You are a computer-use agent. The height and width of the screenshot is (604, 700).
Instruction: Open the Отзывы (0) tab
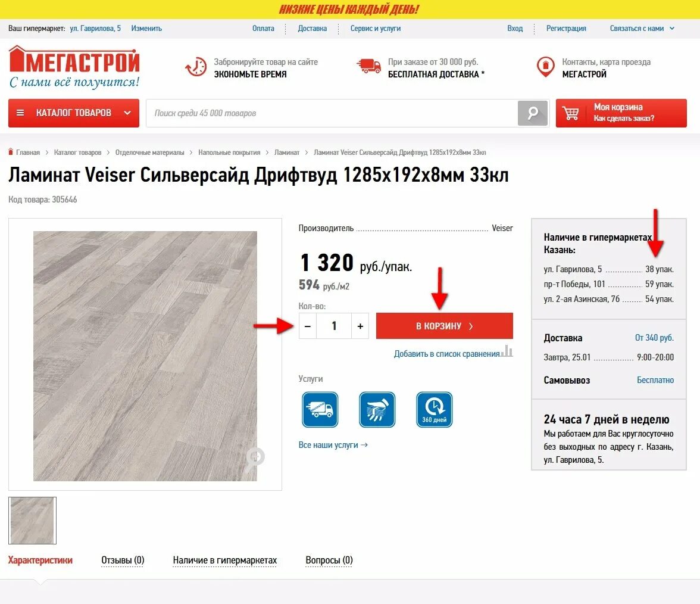pos(123,560)
